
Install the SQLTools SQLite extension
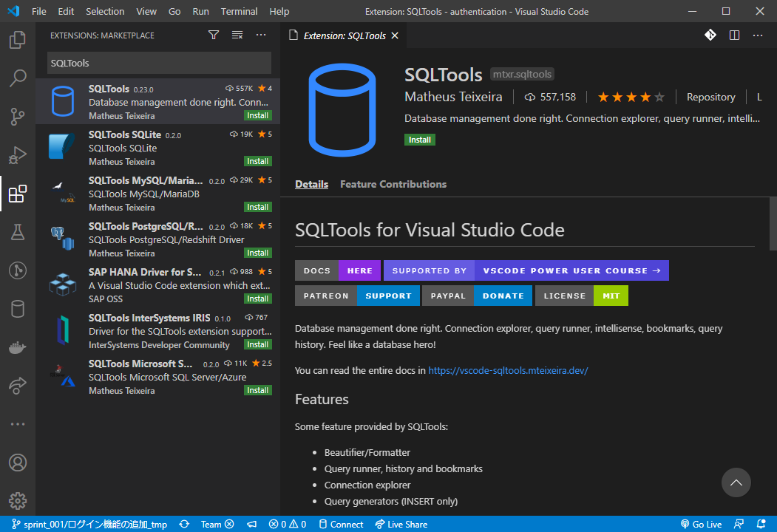[257, 160]
